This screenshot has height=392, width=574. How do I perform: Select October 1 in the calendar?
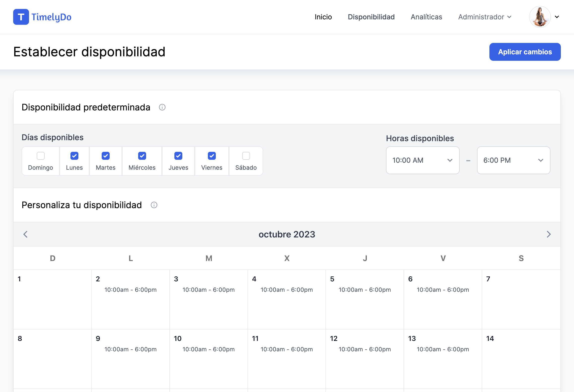[53, 299]
